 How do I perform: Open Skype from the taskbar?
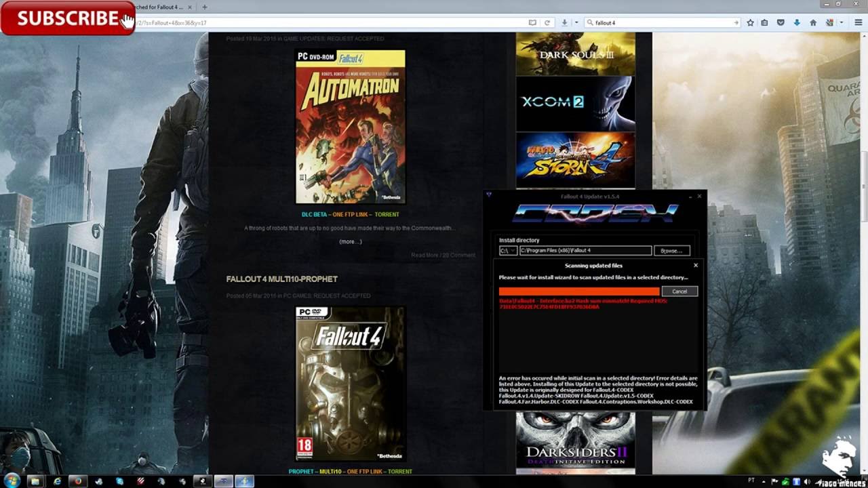(119, 481)
